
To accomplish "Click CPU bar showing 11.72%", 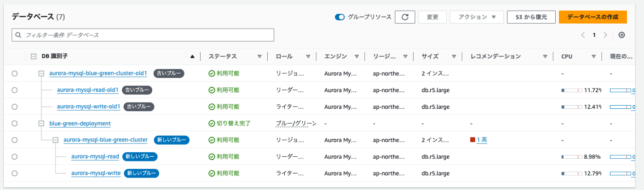I will pyautogui.click(x=572, y=90).
